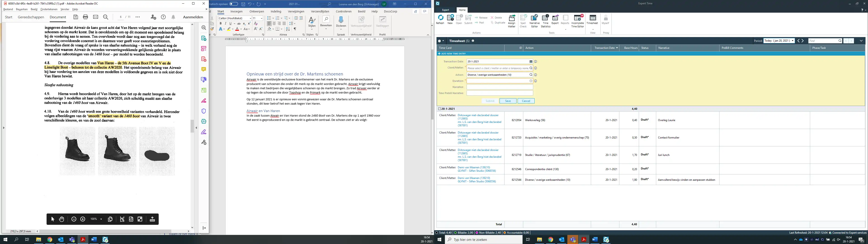Image resolution: width=868 pixels, height=244 pixels.
Task: Zoom in using the plus icon in Acrobat
Action: [x=83, y=219]
